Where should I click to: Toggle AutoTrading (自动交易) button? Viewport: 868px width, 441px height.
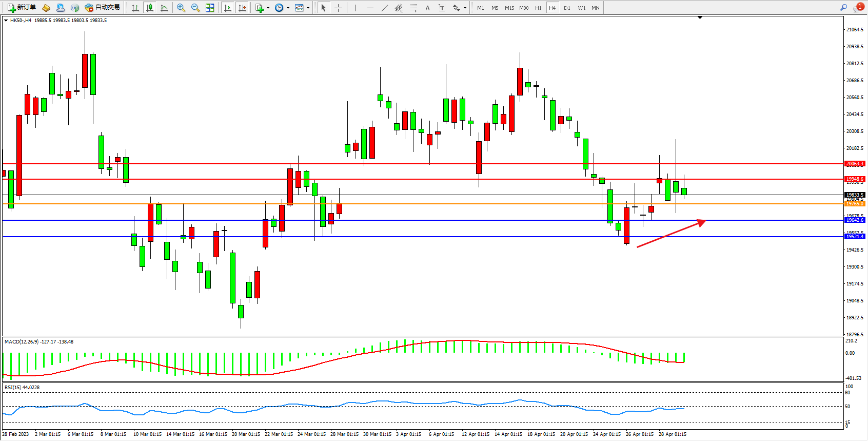click(103, 8)
